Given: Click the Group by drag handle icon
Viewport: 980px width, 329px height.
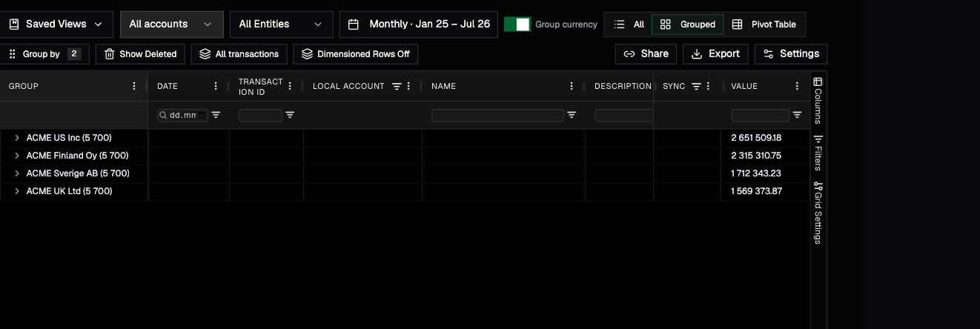Looking at the screenshot, I should (x=12, y=54).
